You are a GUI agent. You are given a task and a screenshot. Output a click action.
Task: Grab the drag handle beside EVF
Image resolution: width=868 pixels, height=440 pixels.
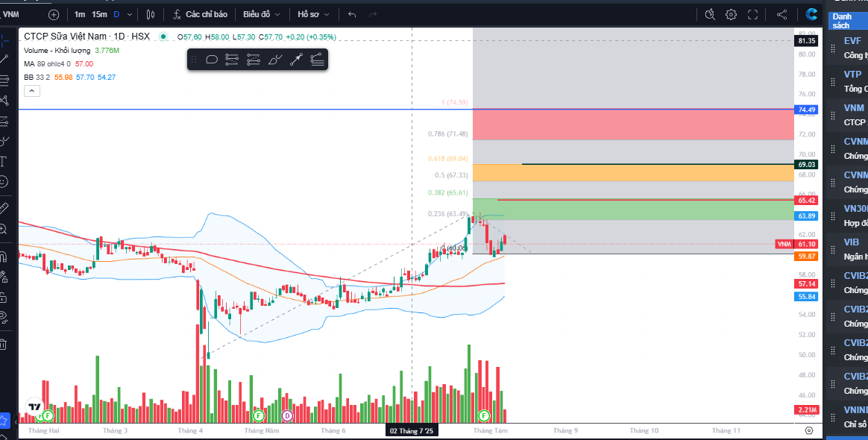(832, 48)
